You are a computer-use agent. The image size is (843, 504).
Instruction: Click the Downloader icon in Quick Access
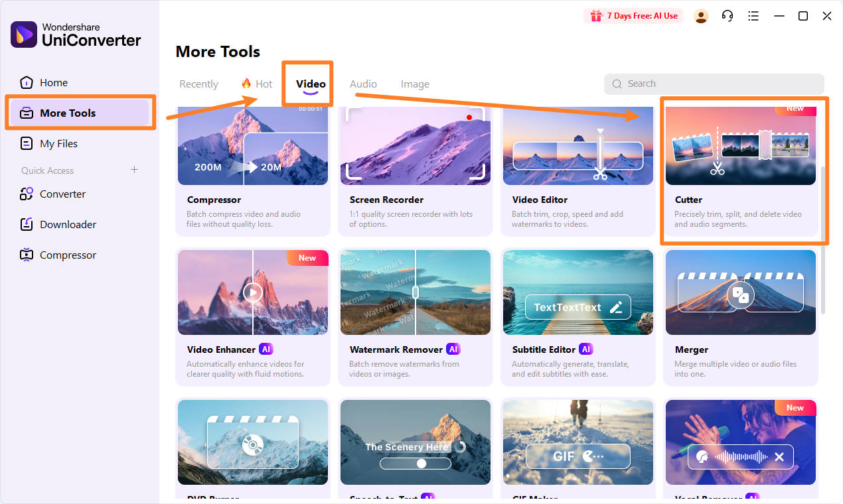[27, 224]
